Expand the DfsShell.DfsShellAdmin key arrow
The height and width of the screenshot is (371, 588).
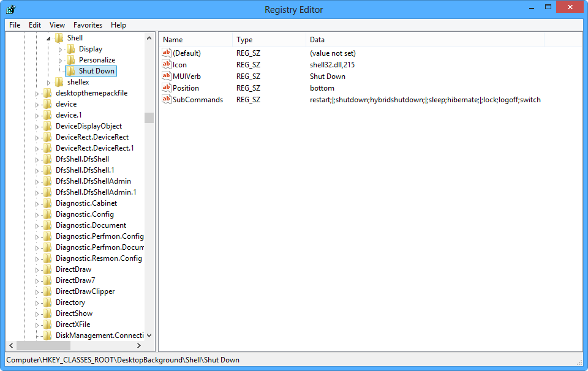pyautogui.click(x=37, y=181)
